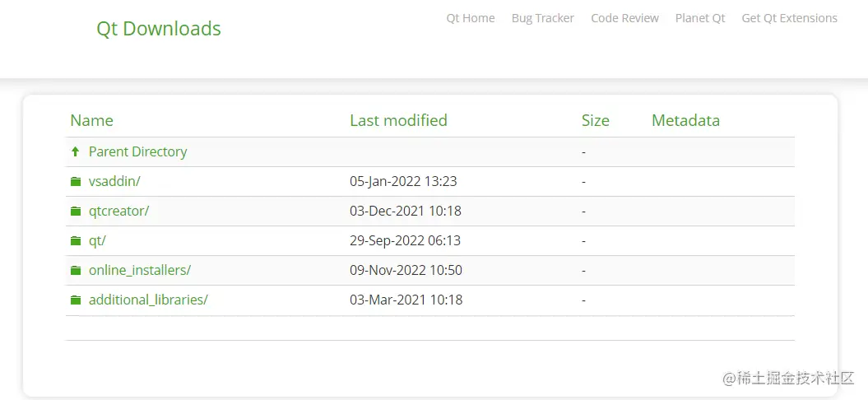Click the up arrow icon for Parent Directory
Viewport: 868px width, 400px height.
pyautogui.click(x=76, y=151)
